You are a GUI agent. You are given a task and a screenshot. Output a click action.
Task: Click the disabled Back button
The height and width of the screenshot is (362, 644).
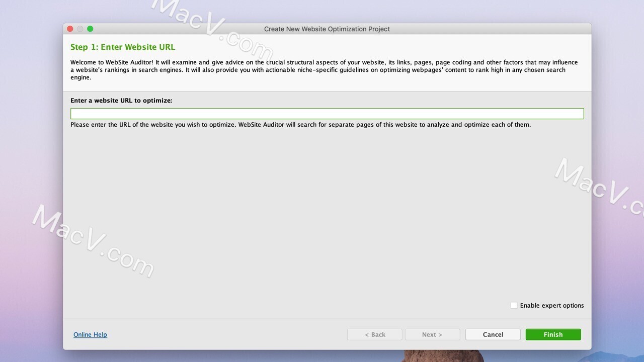(x=375, y=334)
